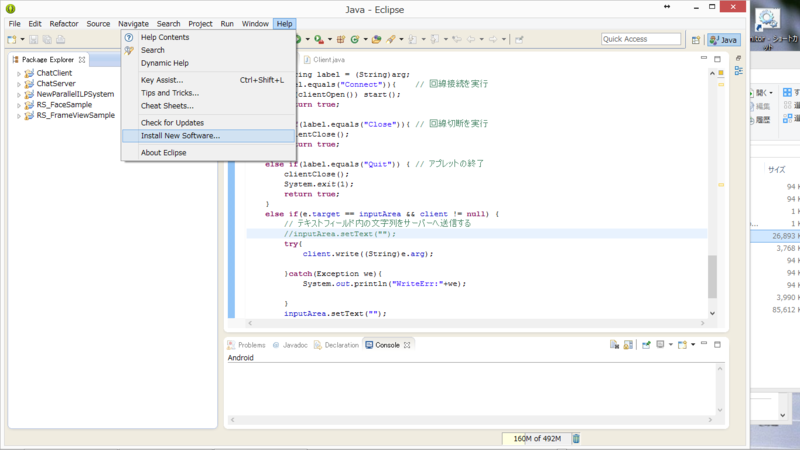Close the Package Explorer view tab
Viewport: 800px width, 450px height.
[x=82, y=60]
